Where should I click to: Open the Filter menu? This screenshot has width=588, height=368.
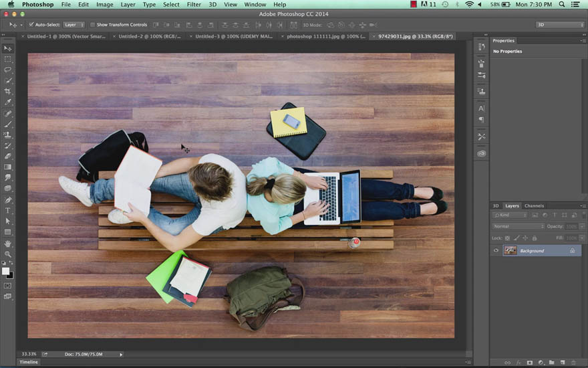point(194,5)
